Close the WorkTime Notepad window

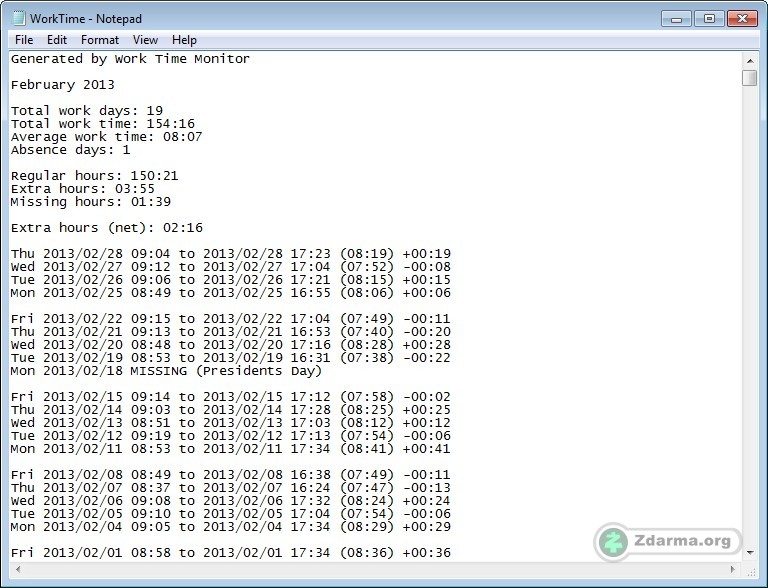(x=742, y=19)
